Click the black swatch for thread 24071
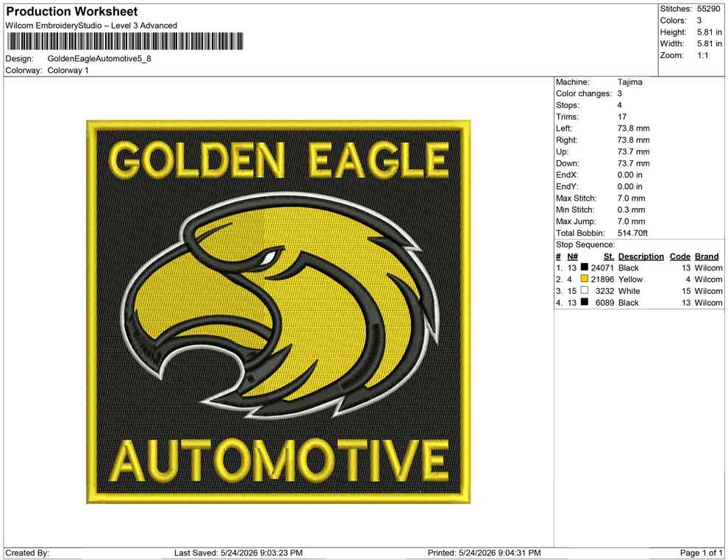 [x=585, y=268]
